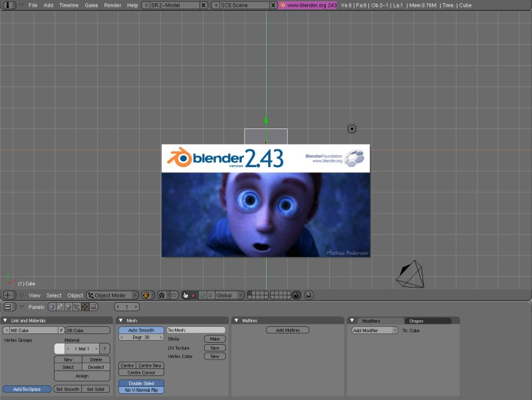Click the material question mark button
This screenshot has width=532, height=400.
tap(105, 349)
